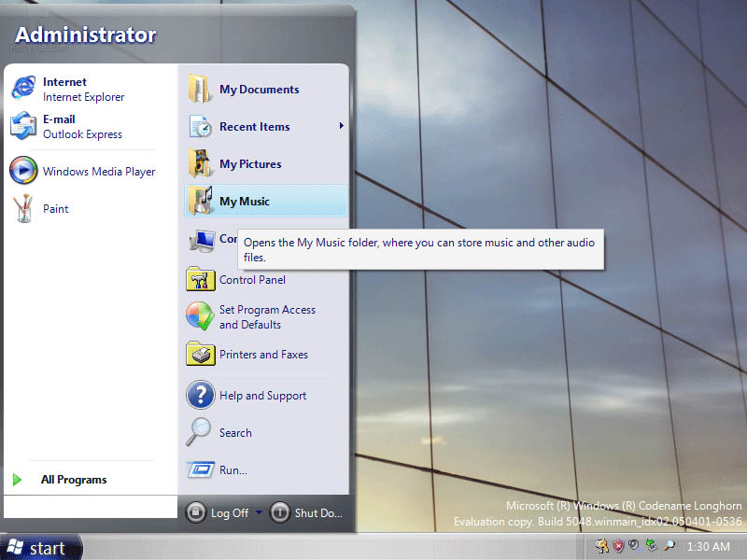Click the Help and Support question icon
The height and width of the screenshot is (560, 747).
(200, 395)
